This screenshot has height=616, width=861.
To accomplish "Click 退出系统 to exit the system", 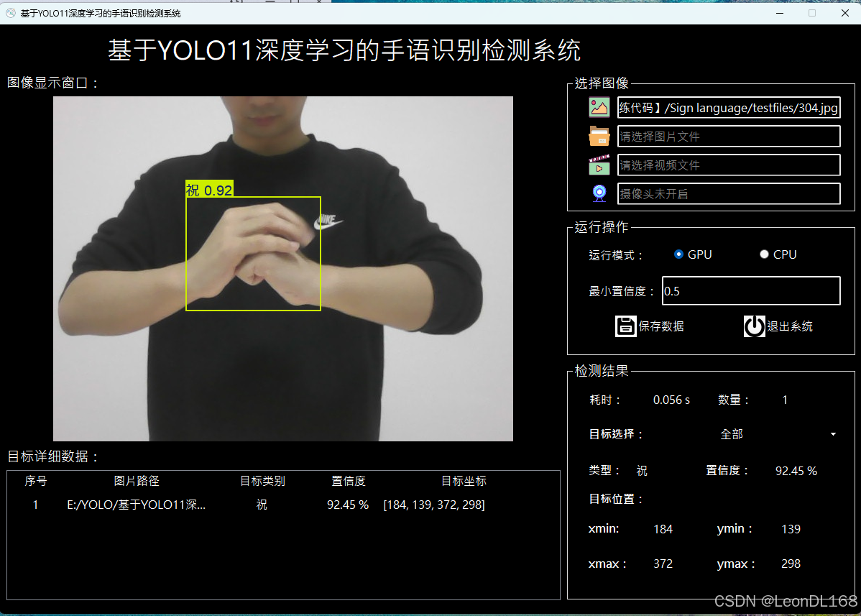I will point(790,326).
